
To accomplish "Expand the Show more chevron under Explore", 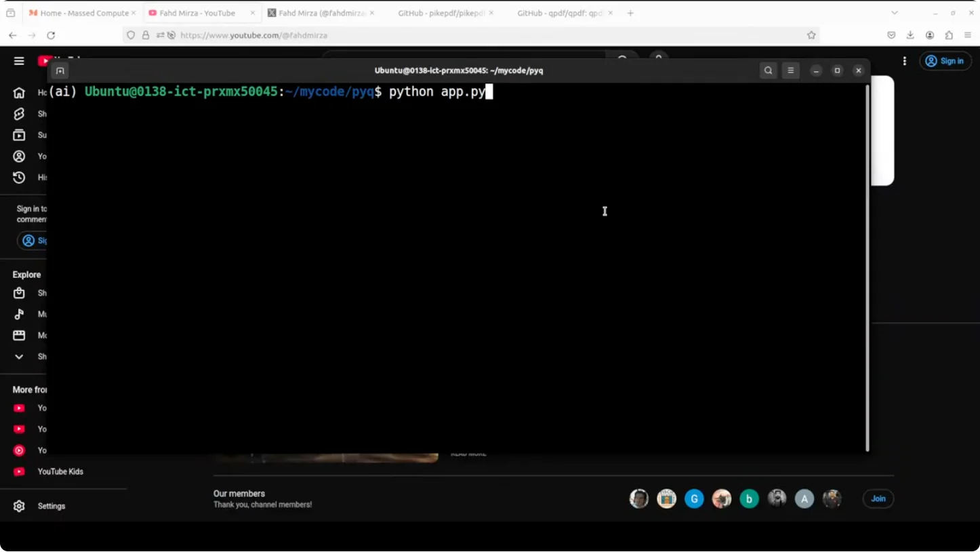I will [19, 357].
